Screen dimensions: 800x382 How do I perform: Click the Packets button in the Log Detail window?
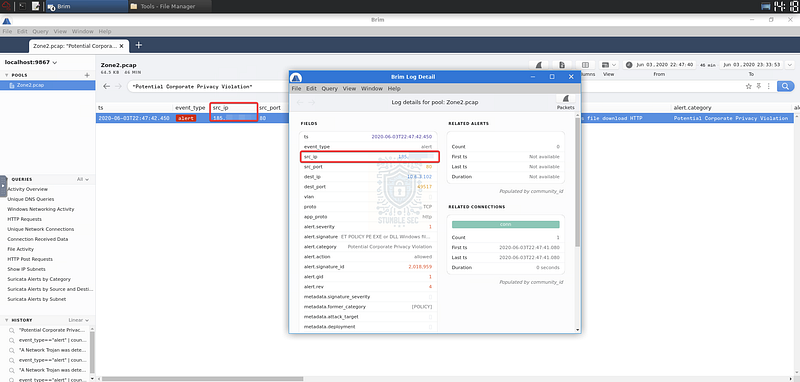coord(565,102)
